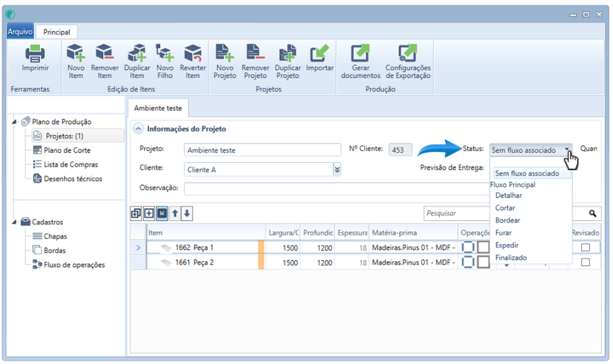Click second operation square icon for Peça 2

pyautogui.click(x=484, y=262)
